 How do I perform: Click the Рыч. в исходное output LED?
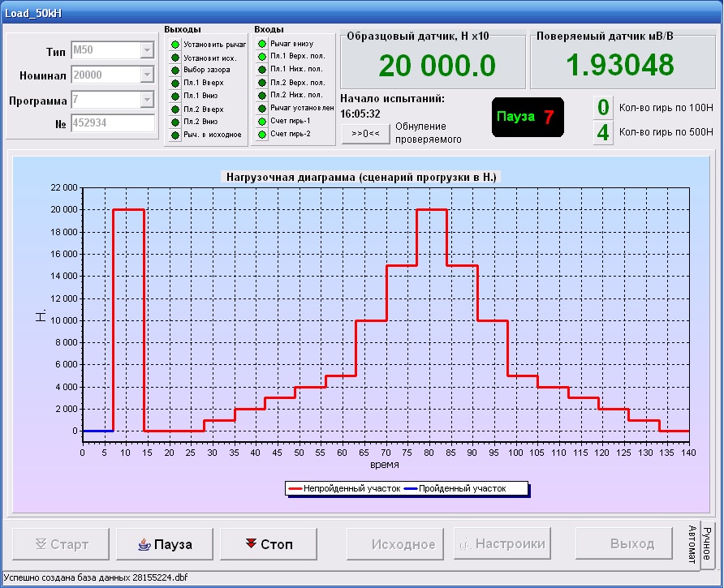point(175,134)
